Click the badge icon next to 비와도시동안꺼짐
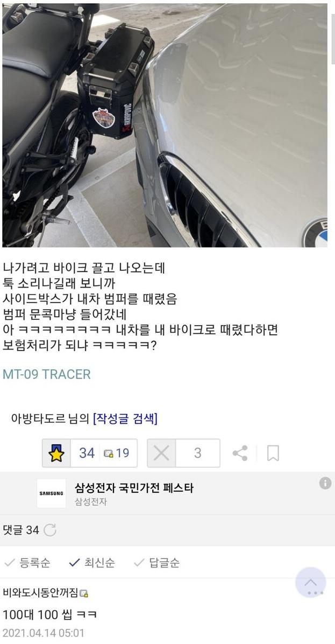This screenshot has height=644, width=335. 84,593
